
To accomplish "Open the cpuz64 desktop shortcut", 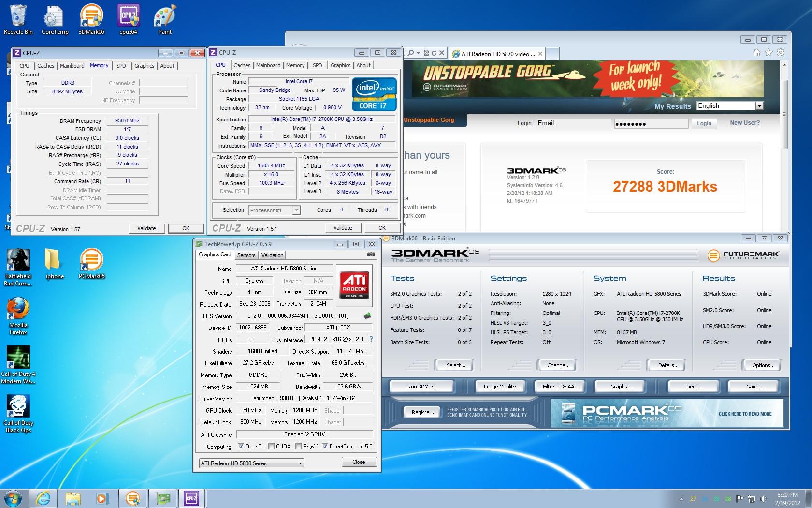I will point(128,19).
